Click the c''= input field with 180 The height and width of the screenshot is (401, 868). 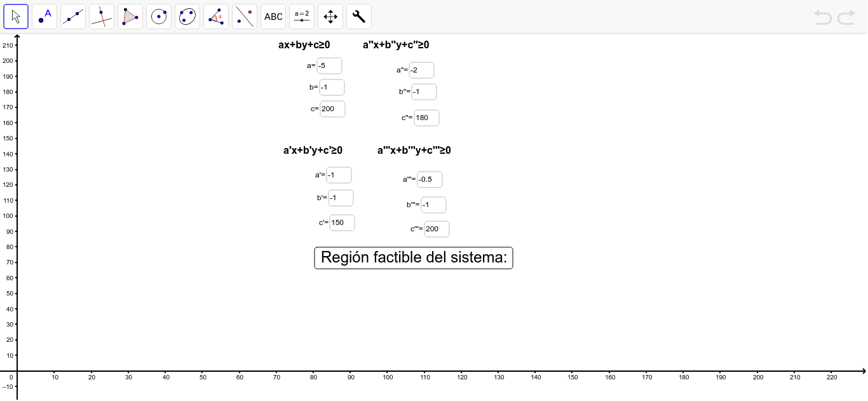pos(427,118)
